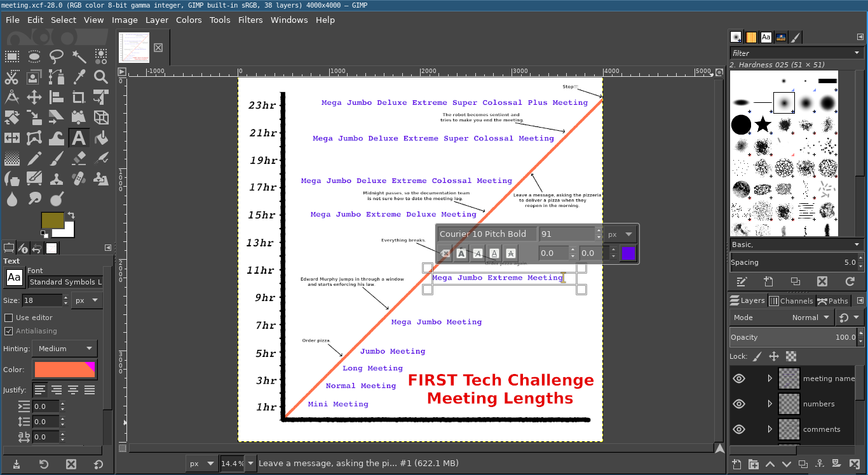Viewport: 868px width, 475px height.
Task: Swap foreground and background colors
Action: pos(71,215)
